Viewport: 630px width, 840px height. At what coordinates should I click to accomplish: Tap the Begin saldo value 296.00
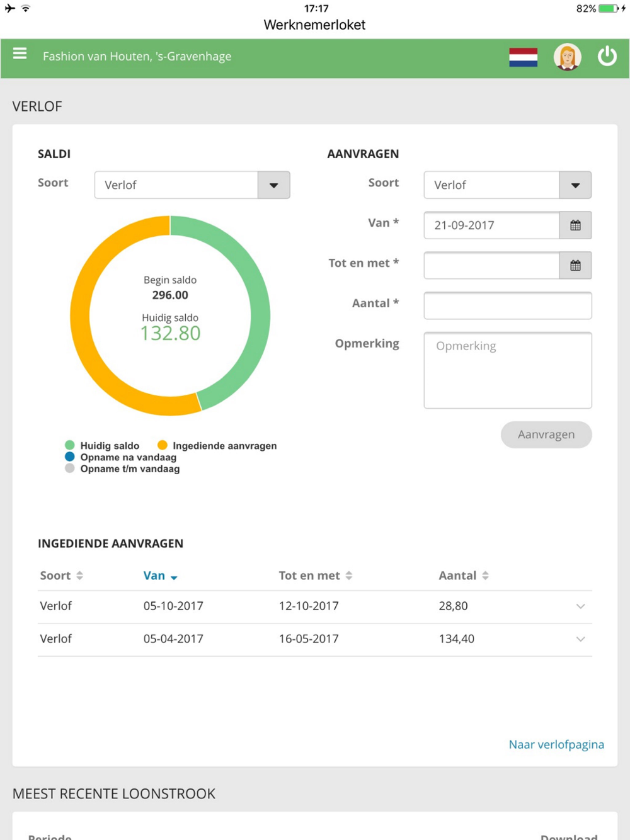coord(170,295)
